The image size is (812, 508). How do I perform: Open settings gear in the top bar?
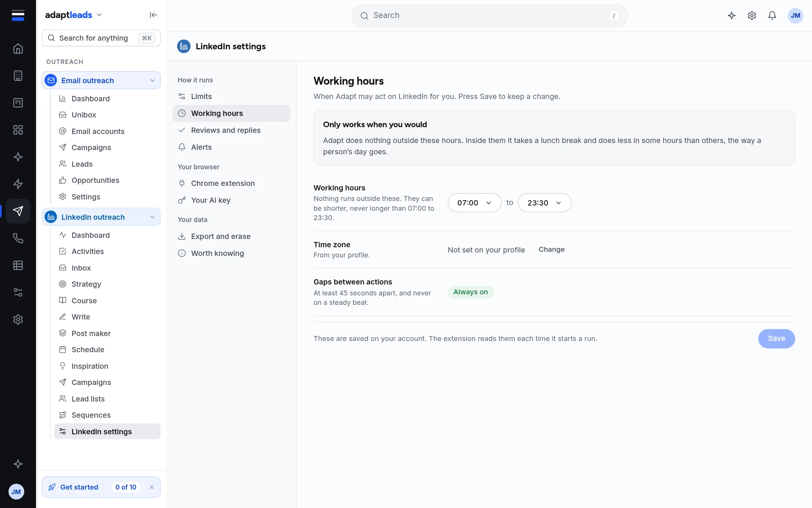(752, 15)
